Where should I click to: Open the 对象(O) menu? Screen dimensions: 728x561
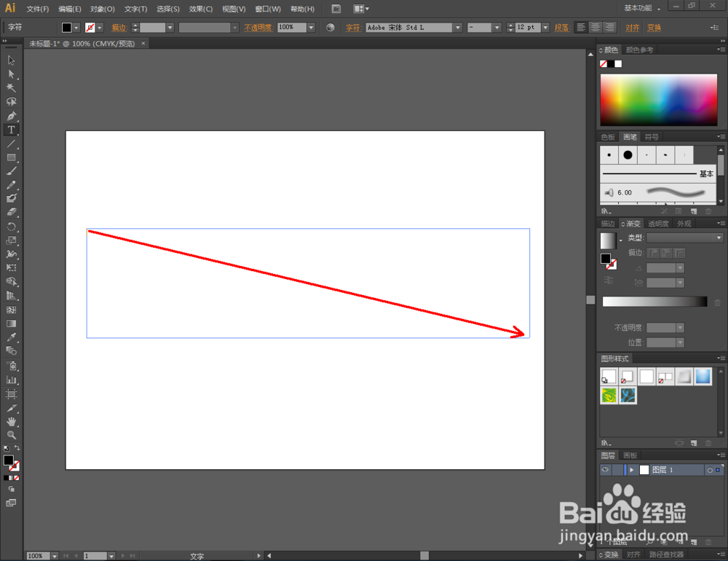103,9
